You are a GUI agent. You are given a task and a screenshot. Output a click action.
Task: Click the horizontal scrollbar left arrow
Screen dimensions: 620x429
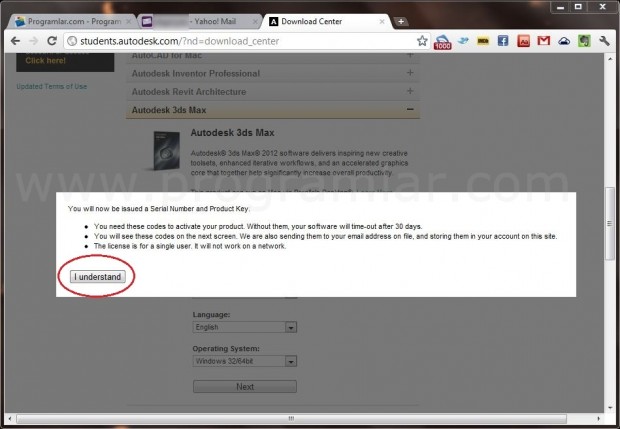[10, 418]
